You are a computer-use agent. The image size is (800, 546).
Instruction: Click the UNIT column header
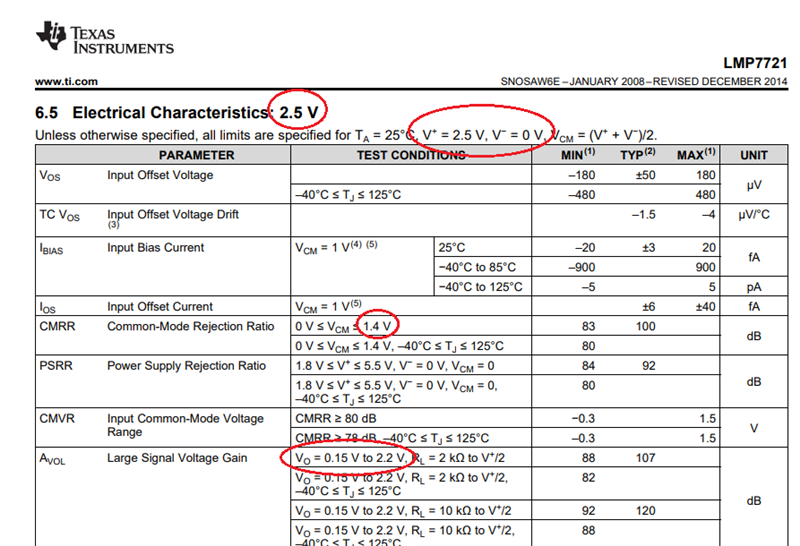[754, 155]
